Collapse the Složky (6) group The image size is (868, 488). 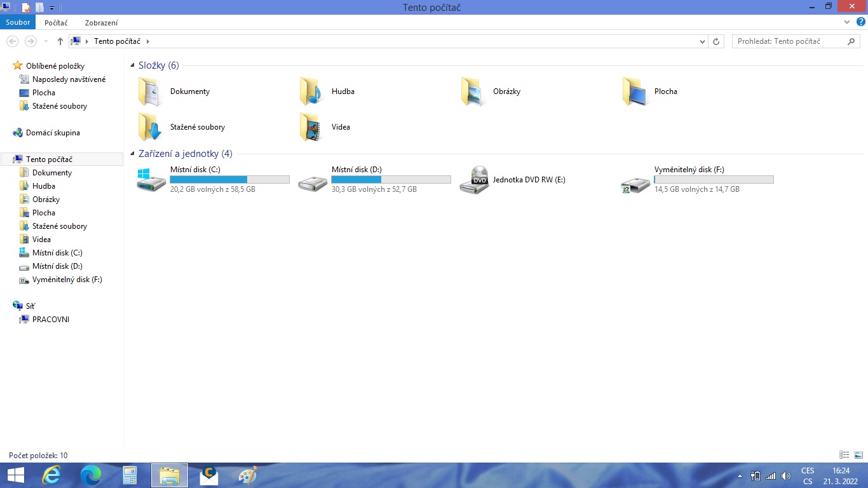pyautogui.click(x=132, y=65)
